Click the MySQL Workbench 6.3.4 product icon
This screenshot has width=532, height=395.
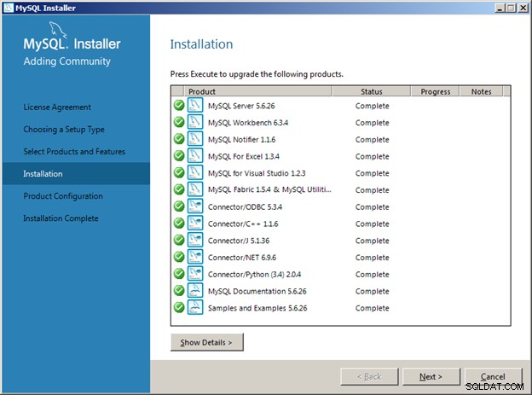coord(195,122)
